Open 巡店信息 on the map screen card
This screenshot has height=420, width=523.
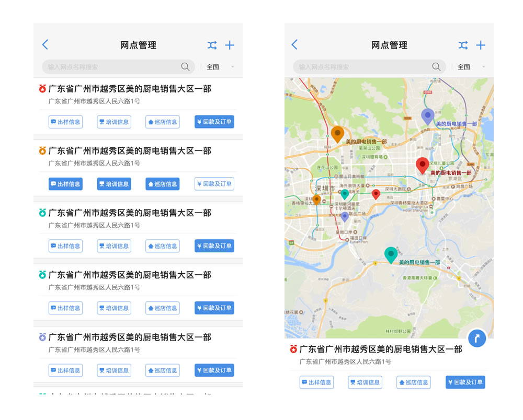tap(413, 382)
